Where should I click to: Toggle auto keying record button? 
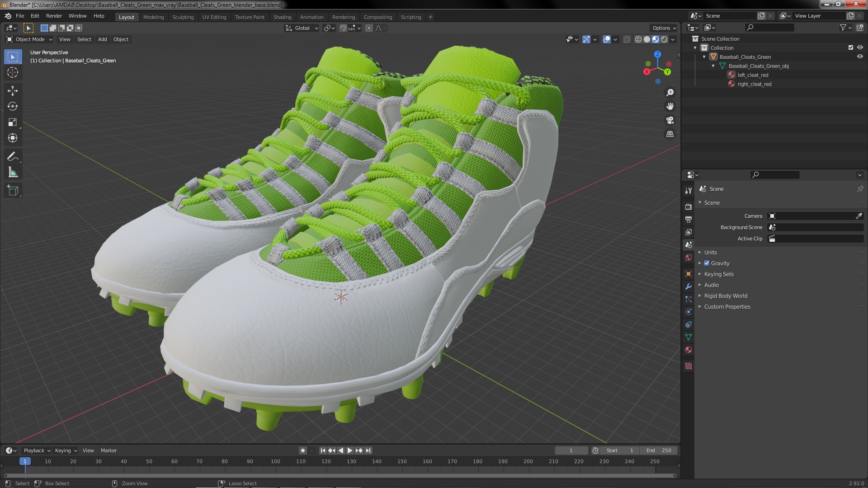click(x=303, y=450)
